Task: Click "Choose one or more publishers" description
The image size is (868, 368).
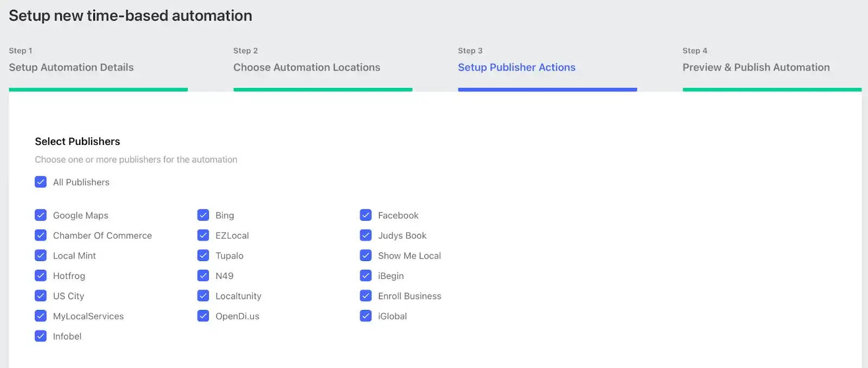Action: [x=136, y=160]
